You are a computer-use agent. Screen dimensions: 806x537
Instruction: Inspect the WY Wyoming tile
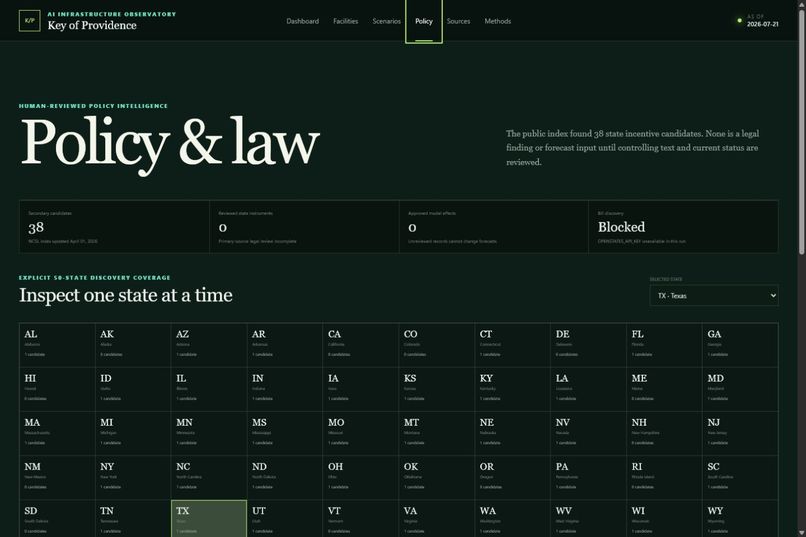tap(740, 519)
